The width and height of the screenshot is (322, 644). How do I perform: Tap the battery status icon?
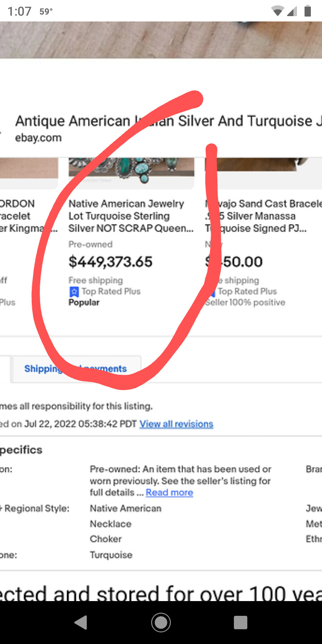[308, 11]
